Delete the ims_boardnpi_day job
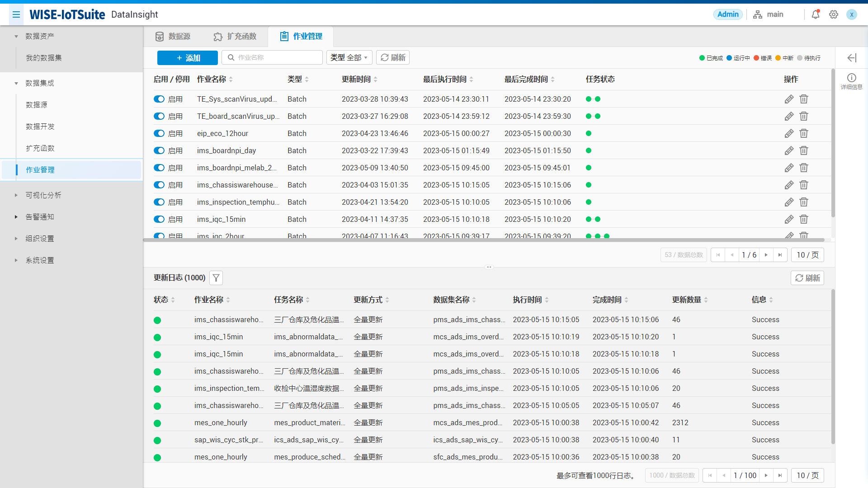The width and height of the screenshot is (868, 488). click(803, 151)
